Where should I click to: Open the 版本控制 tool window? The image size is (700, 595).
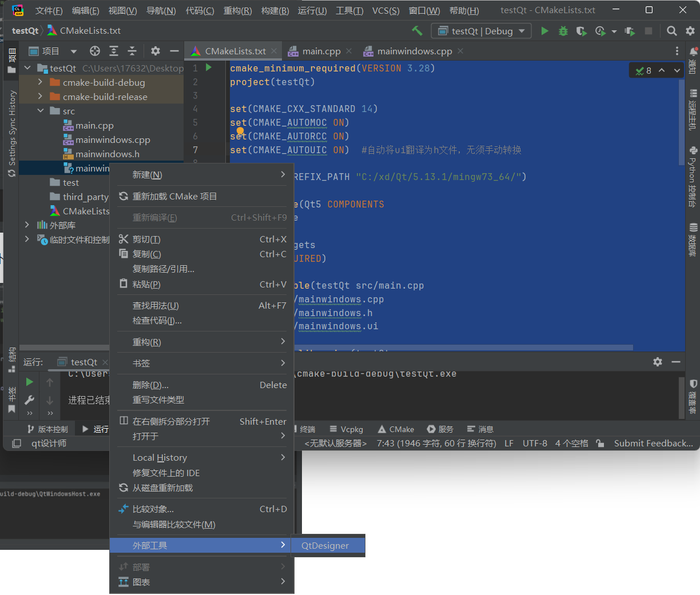tap(47, 429)
